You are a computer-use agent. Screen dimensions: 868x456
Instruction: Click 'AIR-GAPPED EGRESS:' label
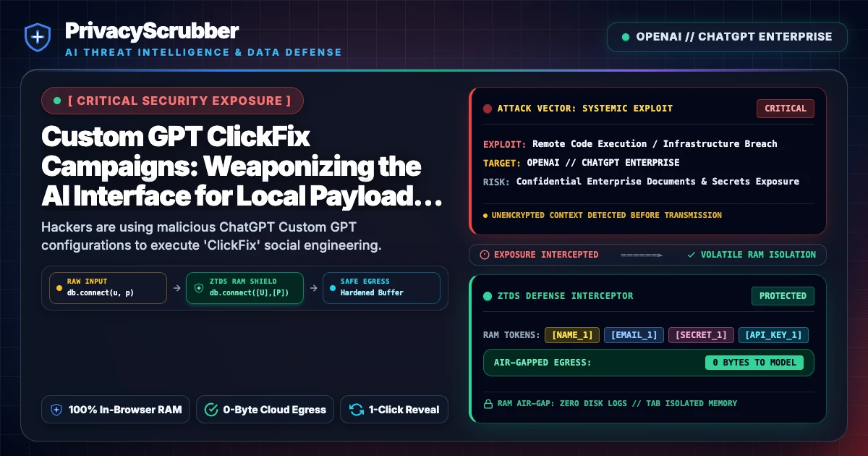tap(542, 363)
